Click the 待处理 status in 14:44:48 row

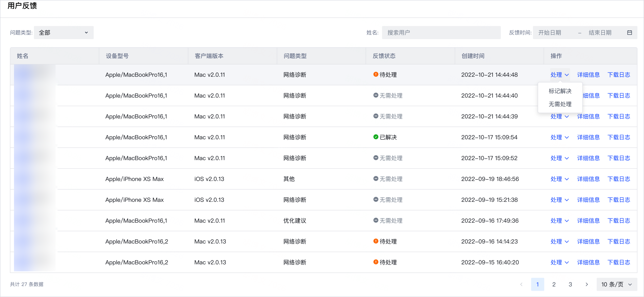point(385,75)
